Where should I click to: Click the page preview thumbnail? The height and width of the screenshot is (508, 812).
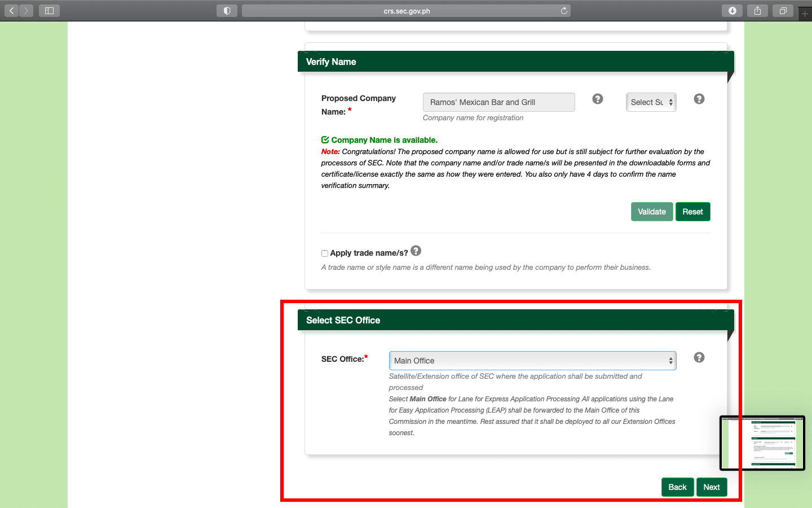[x=762, y=443]
